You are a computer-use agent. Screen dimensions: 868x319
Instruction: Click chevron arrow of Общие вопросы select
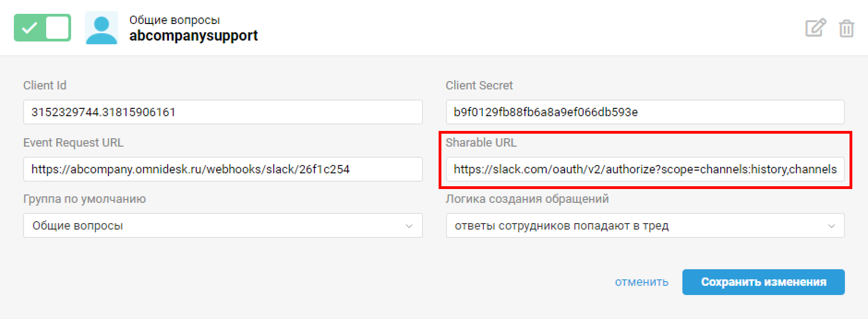(409, 226)
